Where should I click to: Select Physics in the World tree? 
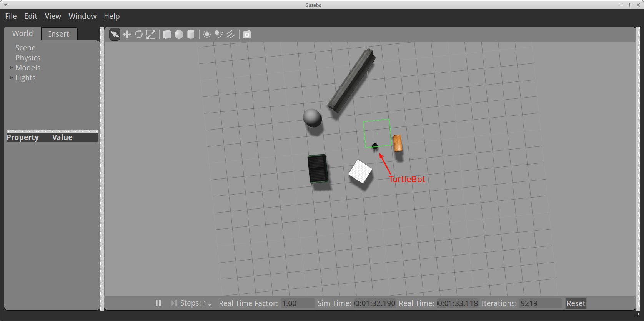click(28, 58)
